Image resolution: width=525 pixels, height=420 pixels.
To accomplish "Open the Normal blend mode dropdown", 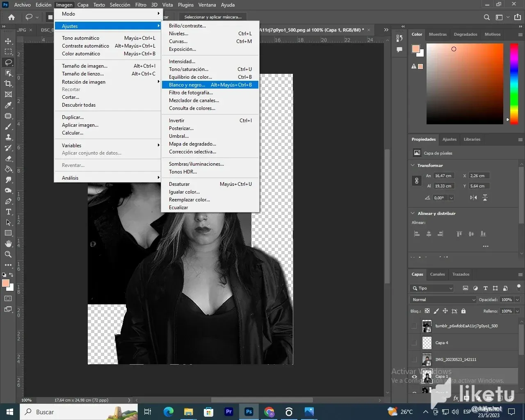I will [443, 300].
